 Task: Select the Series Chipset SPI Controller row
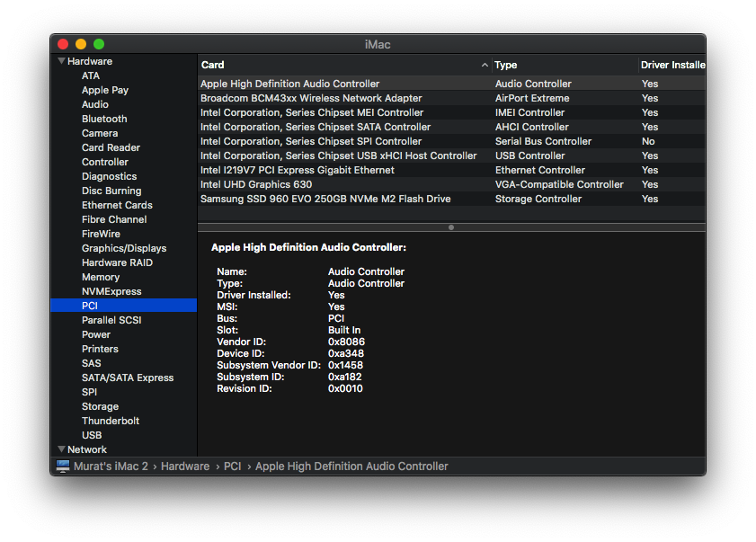(451, 141)
